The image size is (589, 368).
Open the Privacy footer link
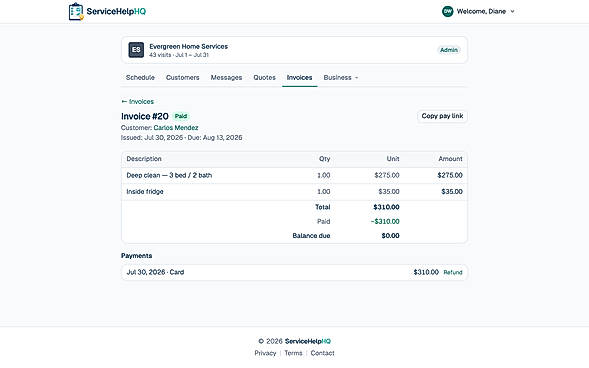[x=265, y=353]
